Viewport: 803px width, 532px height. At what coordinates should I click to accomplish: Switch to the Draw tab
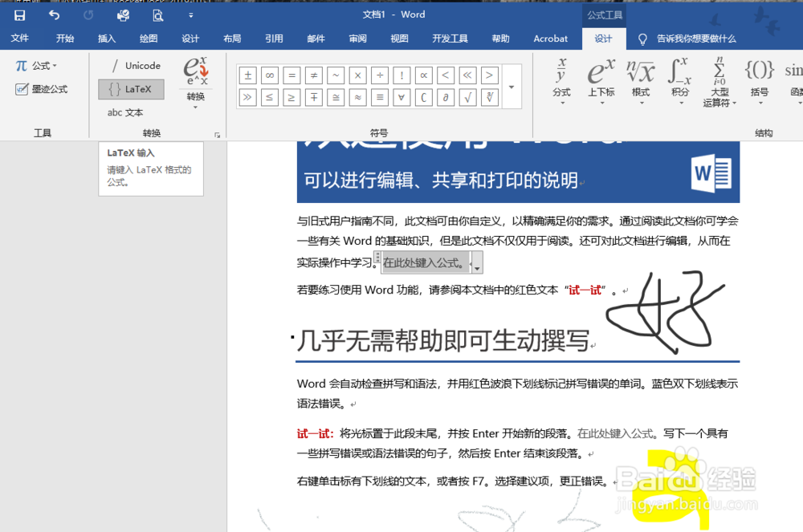(x=149, y=39)
